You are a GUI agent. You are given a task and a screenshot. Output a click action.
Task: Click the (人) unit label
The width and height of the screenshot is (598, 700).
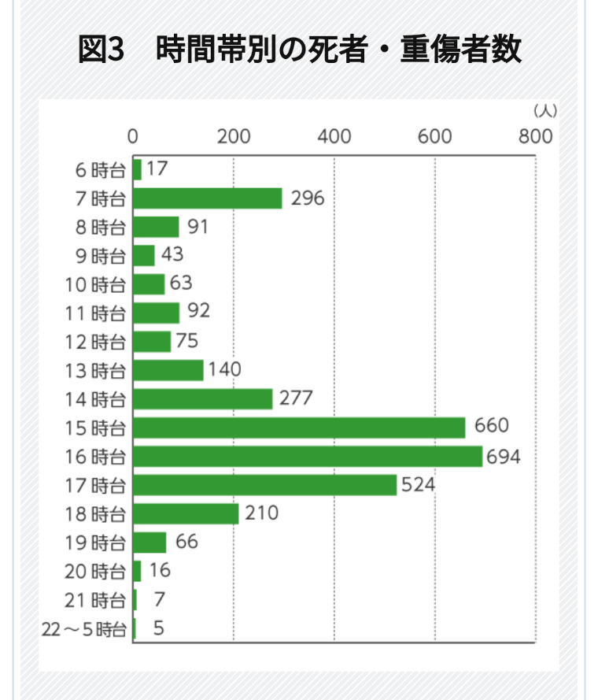coord(544,110)
